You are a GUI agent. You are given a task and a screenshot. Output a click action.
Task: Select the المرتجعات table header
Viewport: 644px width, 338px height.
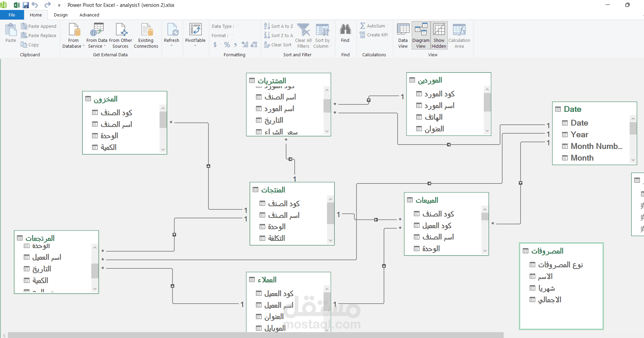pos(56,238)
